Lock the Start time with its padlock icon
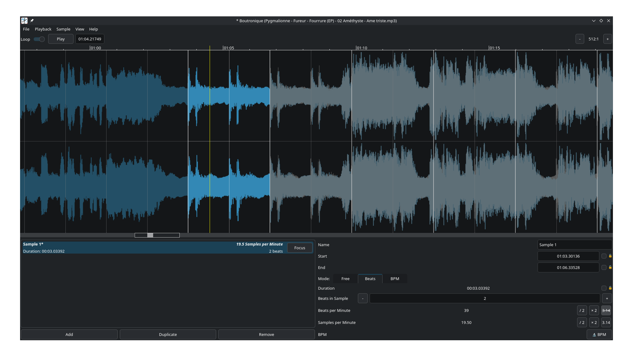The width and height of the screenshot is (633, 364). point(610,256)
